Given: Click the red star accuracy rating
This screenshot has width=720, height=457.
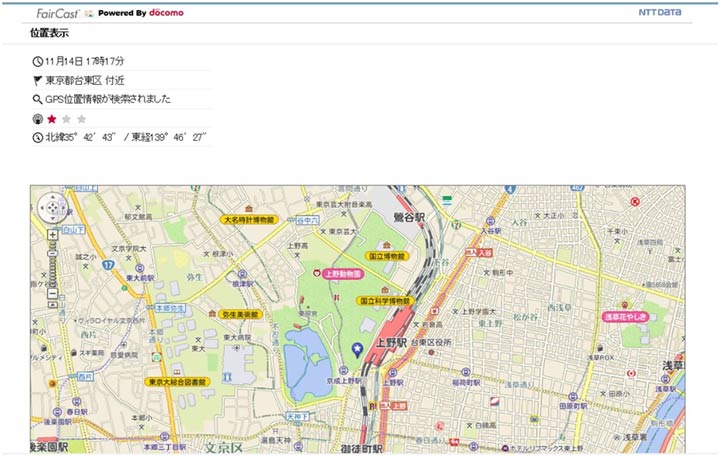Looking at the screenshot, I should [x=52, y=119].
